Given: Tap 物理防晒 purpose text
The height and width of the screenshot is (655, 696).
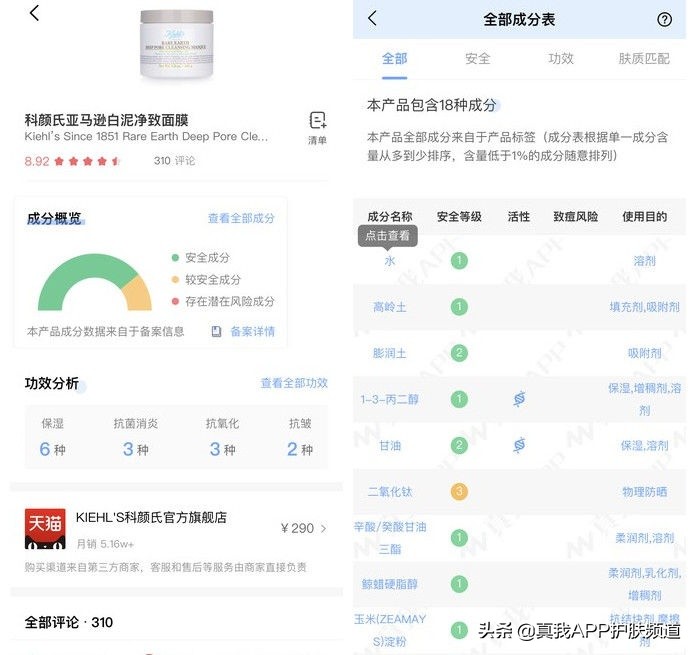Looking at the screenshot, I should [644, 492].
